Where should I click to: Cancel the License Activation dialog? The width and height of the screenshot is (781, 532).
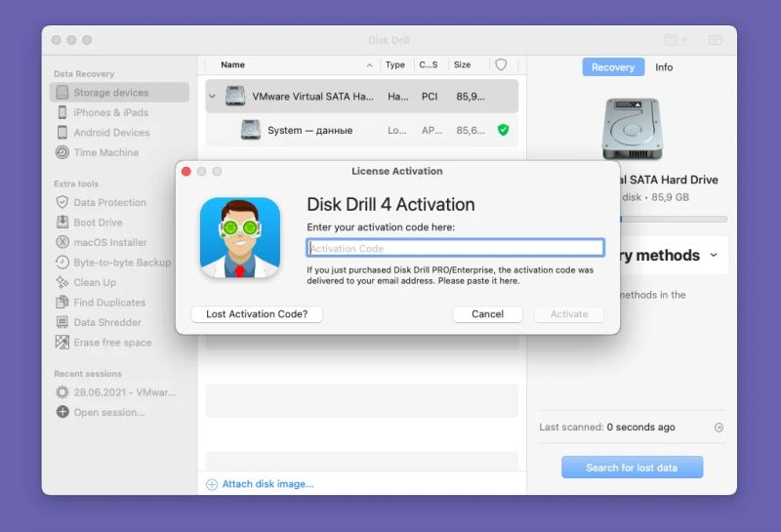[x=487, y=313]
